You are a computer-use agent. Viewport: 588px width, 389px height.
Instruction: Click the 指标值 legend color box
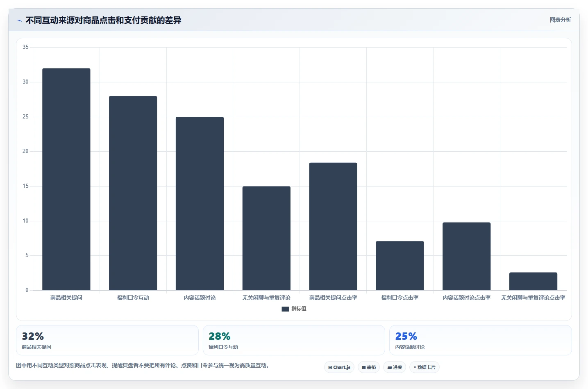click(285, 309)
